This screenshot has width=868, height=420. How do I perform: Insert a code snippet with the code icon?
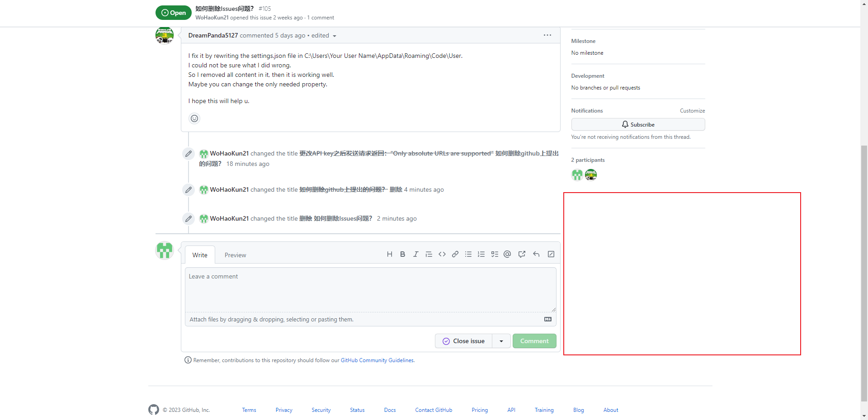pos(442,254)
